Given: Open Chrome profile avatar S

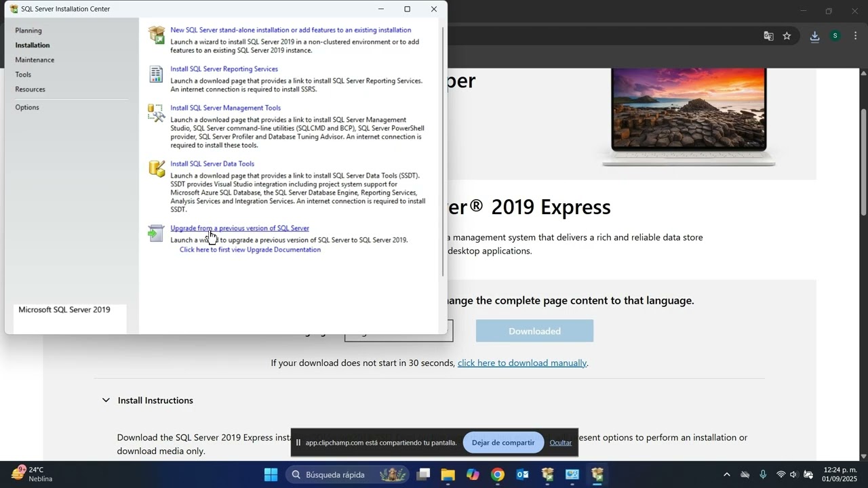Looking at the screenshot, I should pos(835,36).
